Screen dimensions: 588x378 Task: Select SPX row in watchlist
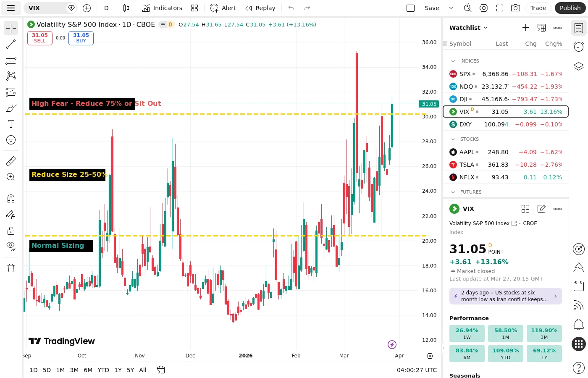[506, 74]
